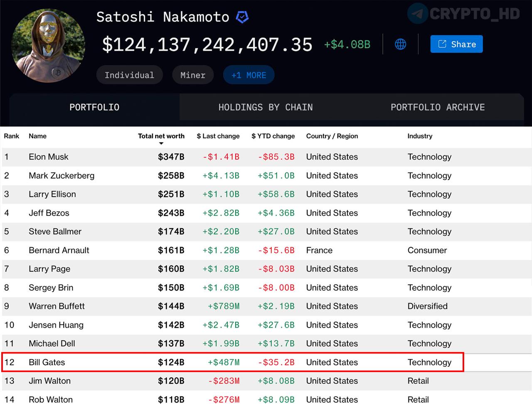Sort by Total net worth column

pos(161,136)
